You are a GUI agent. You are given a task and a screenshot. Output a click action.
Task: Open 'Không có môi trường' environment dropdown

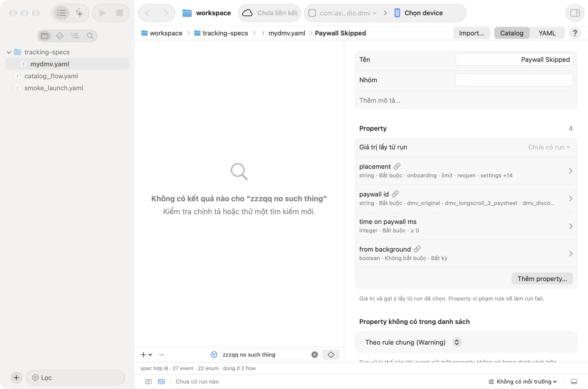pos(522,382)
